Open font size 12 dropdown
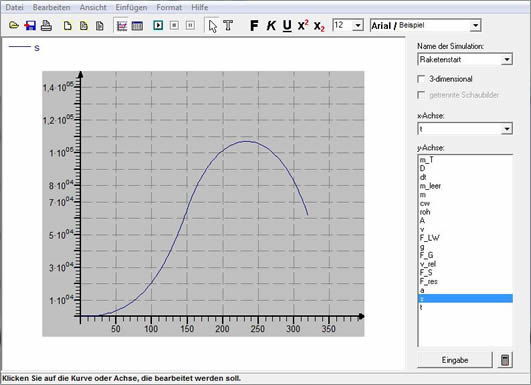Image resolution: width=531 pixels, height=385 pixels. click(x=358, y=25)
